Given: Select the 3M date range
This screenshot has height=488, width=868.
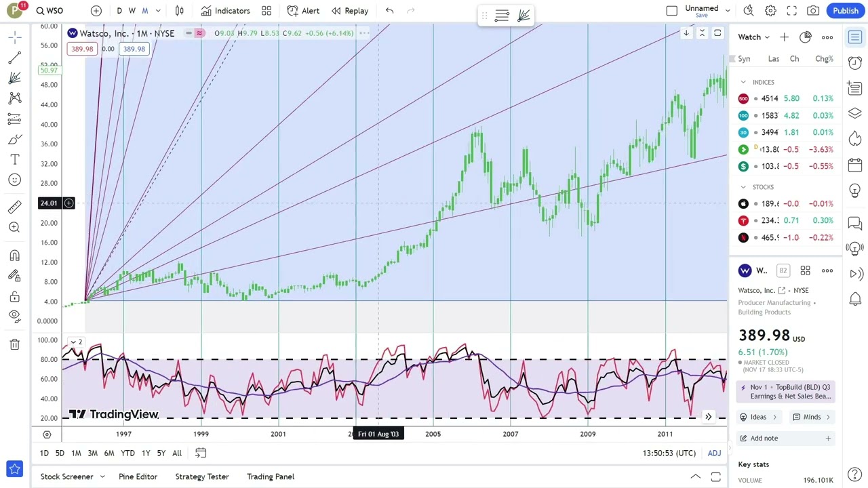Looking at the screenshot, I should (x=92, y=453).
